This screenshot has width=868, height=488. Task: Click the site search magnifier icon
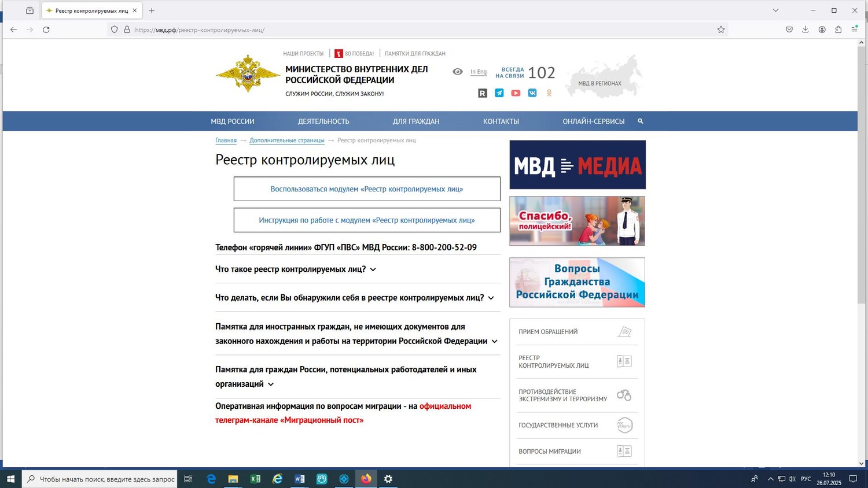click(x=641, y=121)
